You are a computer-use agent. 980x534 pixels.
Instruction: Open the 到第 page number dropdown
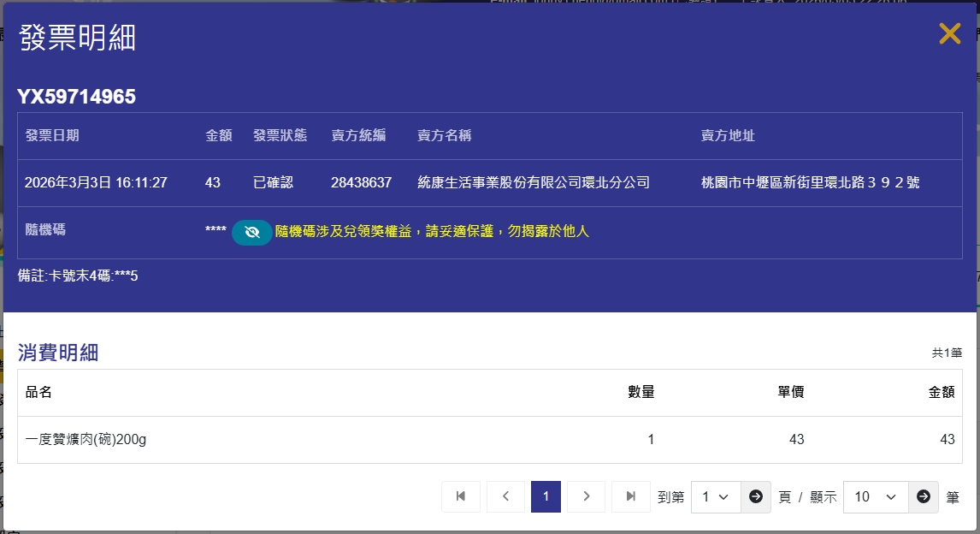pyautogui.click(x=715, y=496)
